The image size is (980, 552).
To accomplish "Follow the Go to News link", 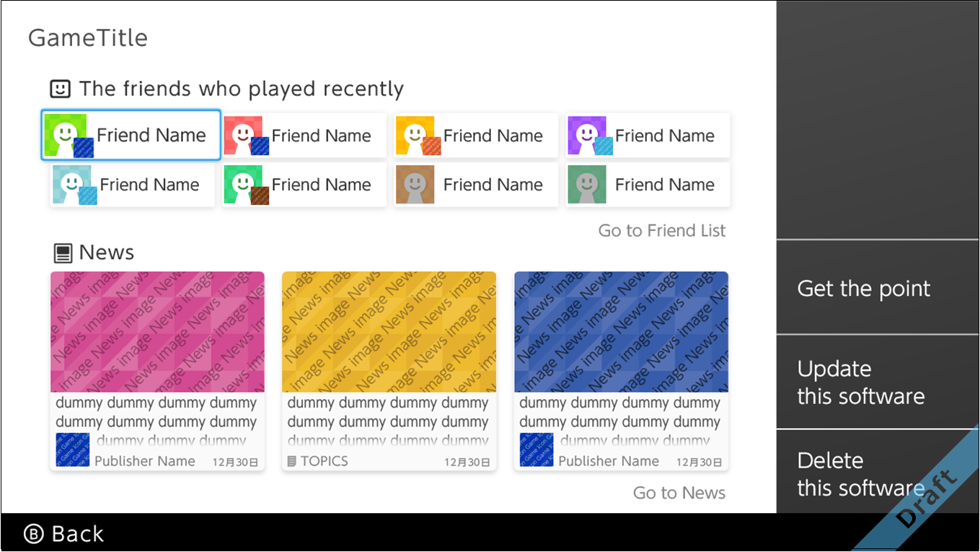I will (679, 493).
